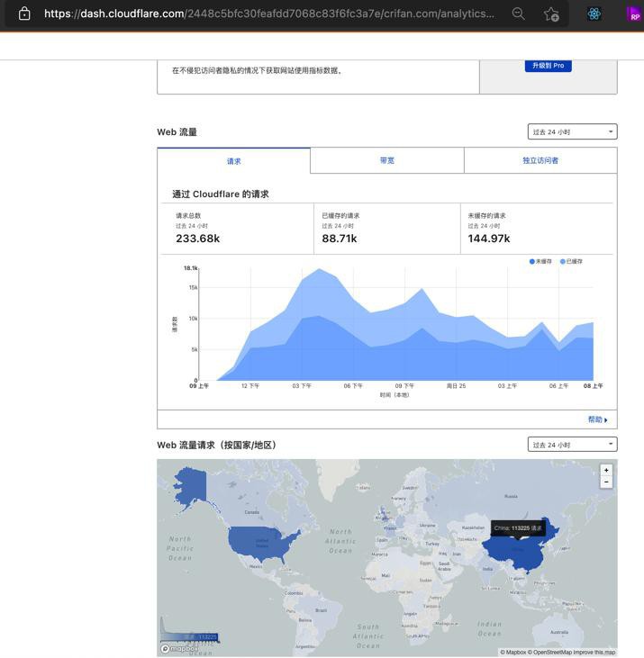644x658 pixels.
Task: Click the 233.68k total requests value
Action: click(198, 239)
